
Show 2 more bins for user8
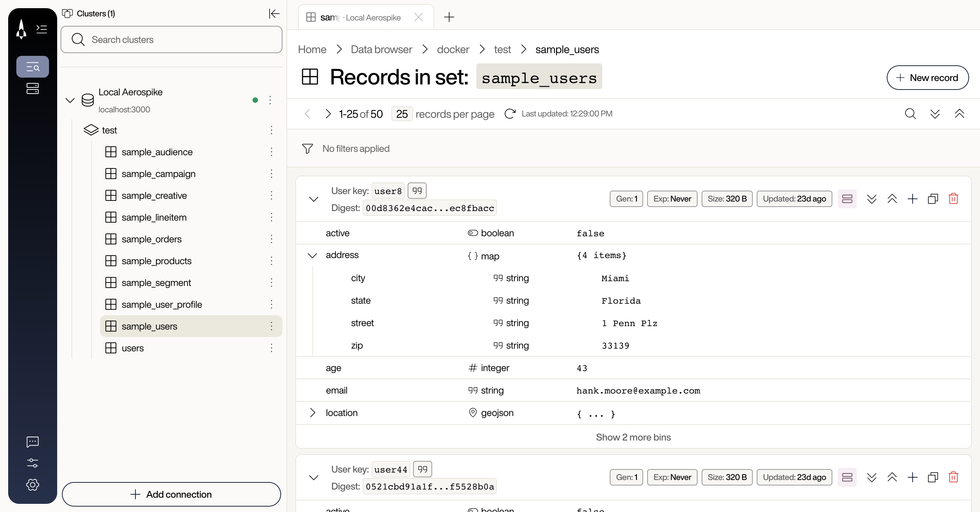(x=633, y=437)
